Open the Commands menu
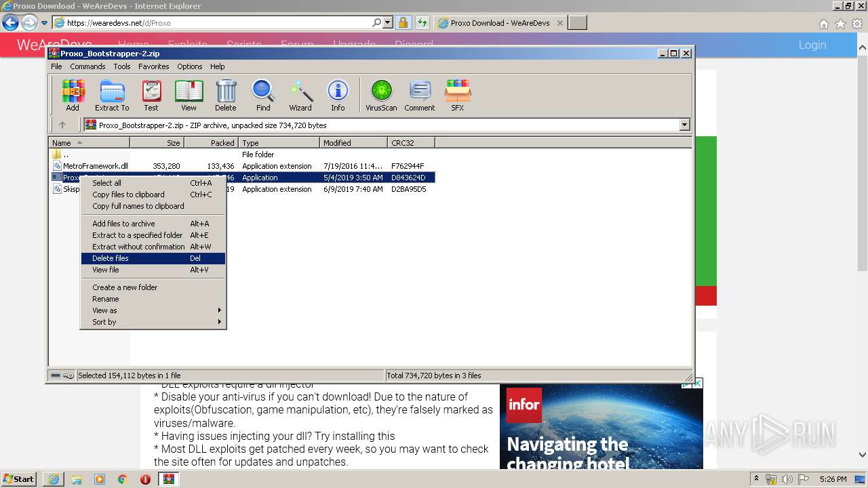868x488 pixels. (87, 66)
